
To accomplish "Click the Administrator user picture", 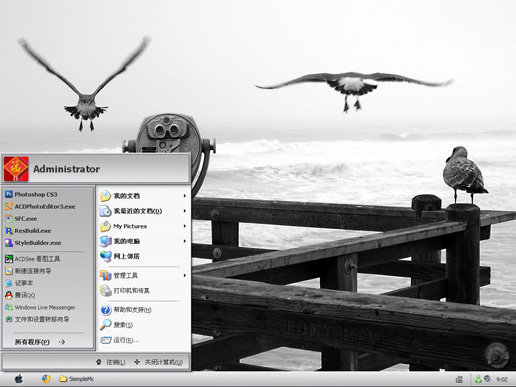I will coord(16,169).
